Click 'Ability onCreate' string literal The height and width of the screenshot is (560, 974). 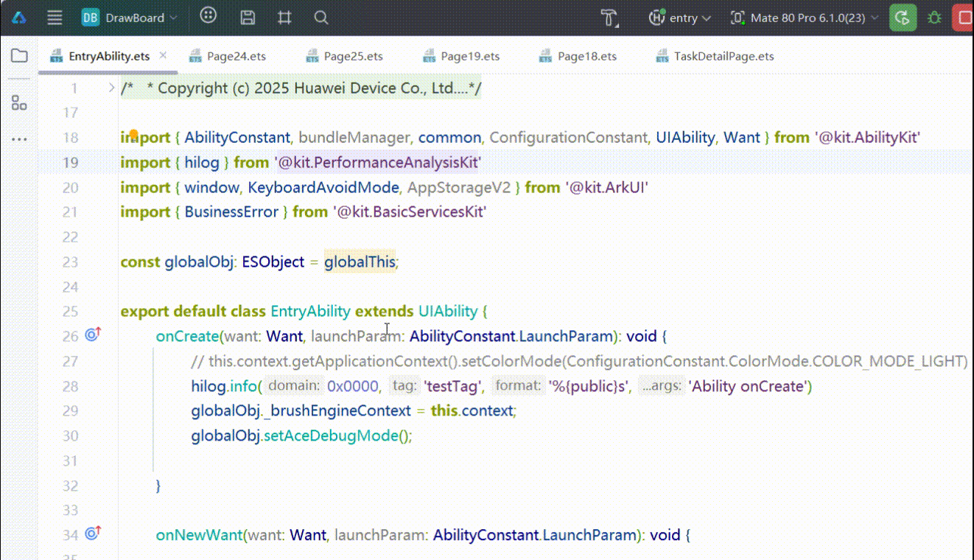click(x=747, y=385)
